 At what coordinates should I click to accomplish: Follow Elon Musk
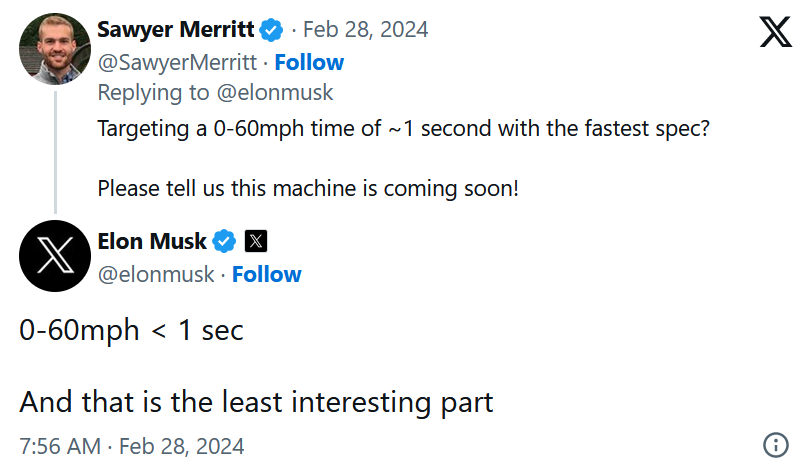[x=267, y=274]
